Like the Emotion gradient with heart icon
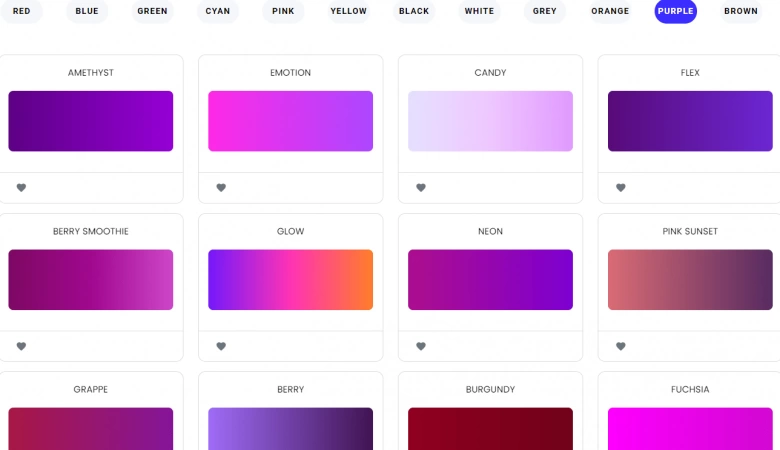Viewport: 780px width, 450px height. coord(221,188)
